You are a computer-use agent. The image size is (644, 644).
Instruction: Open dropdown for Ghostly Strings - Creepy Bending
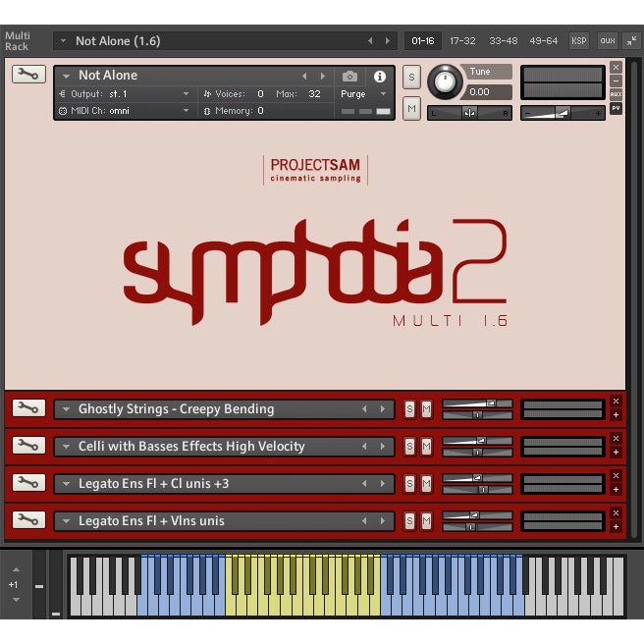tap(66, 409)
